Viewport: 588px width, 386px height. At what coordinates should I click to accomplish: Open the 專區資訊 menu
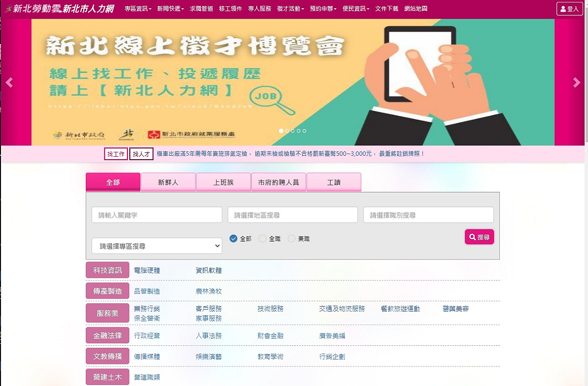pos(138,9)
